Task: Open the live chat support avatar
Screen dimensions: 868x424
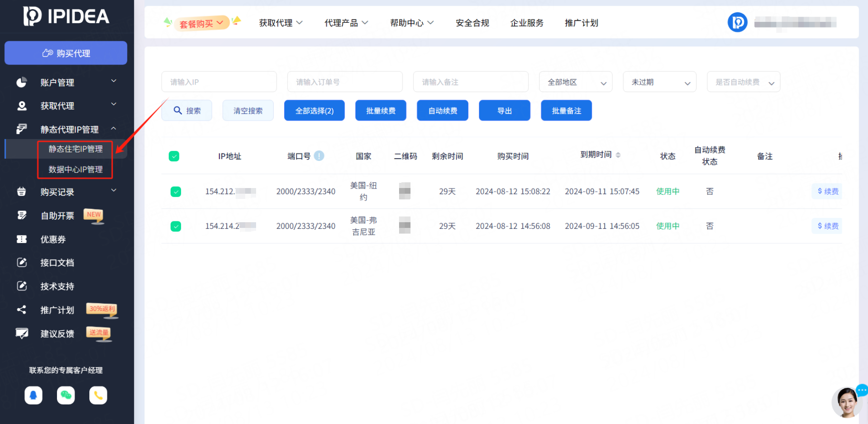Action: click(848, 403)
